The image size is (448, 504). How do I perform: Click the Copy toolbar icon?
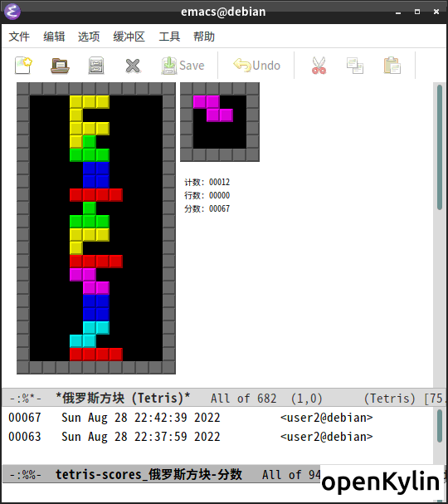[x=355, y=66]
